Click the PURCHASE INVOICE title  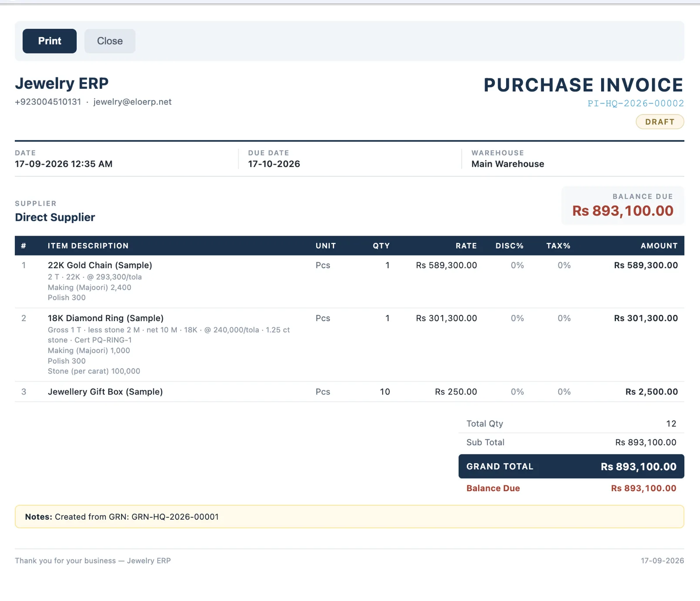[583, 85]
